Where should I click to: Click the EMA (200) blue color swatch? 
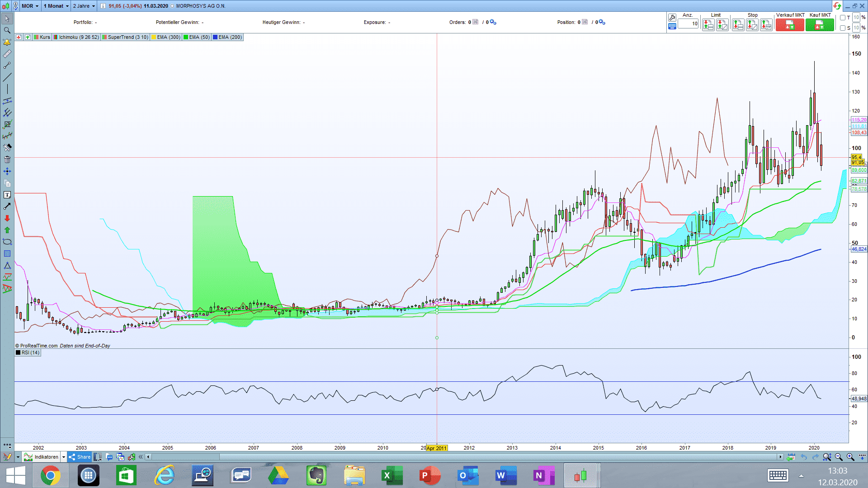tap(215, 37)
